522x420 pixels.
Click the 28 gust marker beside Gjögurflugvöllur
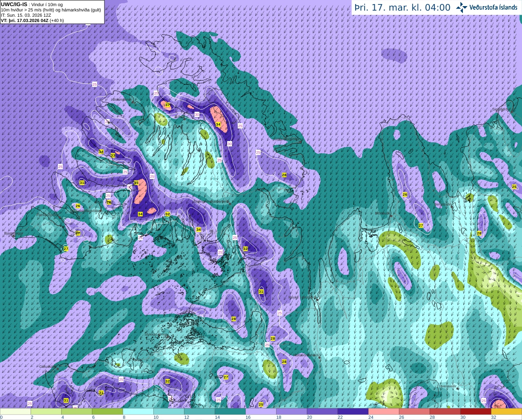pyautogui.click(x=284, y=175)
